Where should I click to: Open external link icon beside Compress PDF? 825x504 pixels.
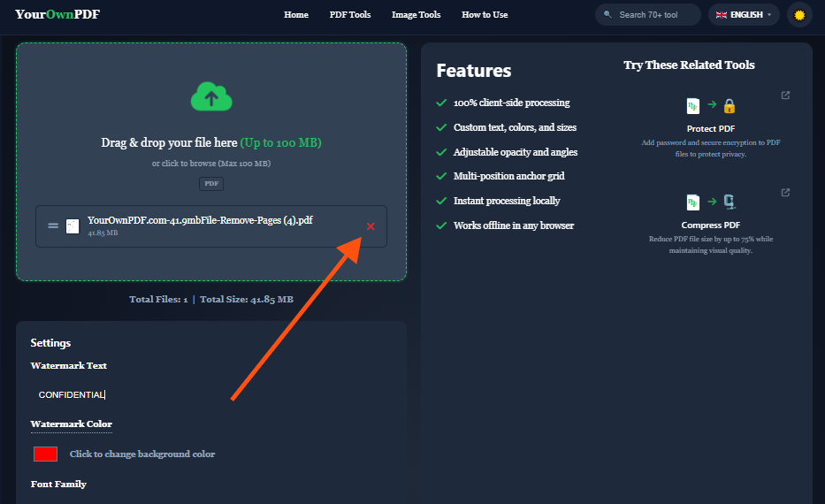coord(785,193)
